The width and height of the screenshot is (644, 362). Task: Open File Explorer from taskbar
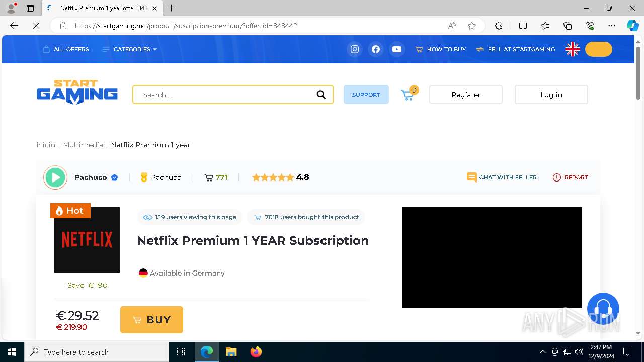click(x=231, y=352)
